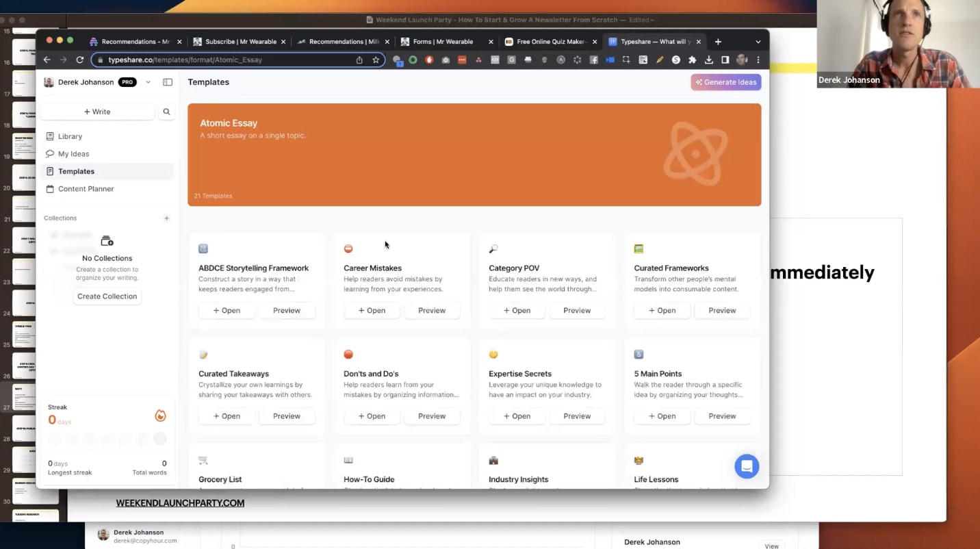Preview the Curated Frameworks template

tap(722, 311)
